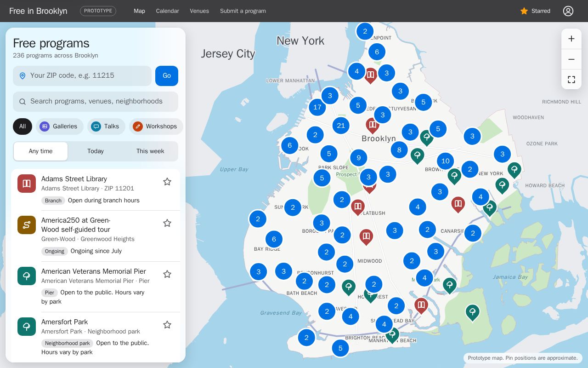Star the Adams Street Library program
Viewport: 588px width, 368px height.
coord(167,182)
